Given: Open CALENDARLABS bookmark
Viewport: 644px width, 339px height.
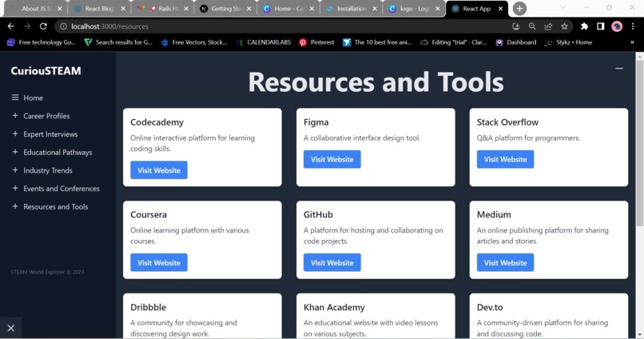Looking at the screenshot, I should click(x=264, y=42).
